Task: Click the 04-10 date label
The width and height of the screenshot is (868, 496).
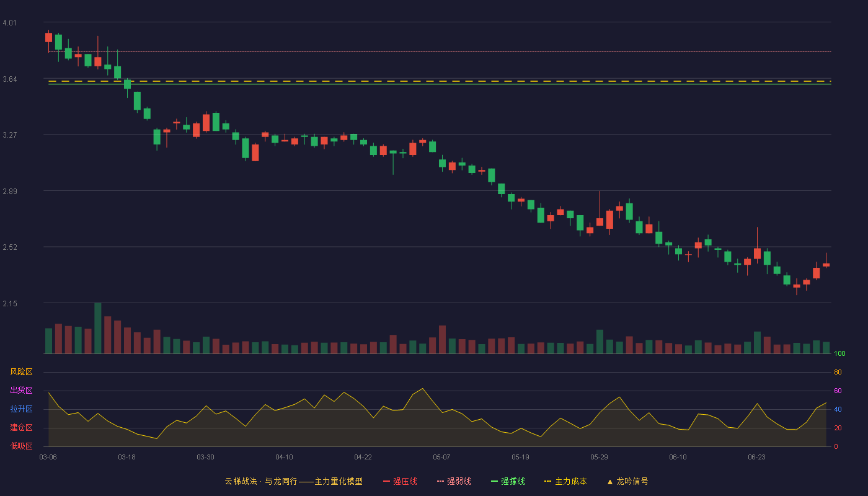Action: [x=284, y=457]
